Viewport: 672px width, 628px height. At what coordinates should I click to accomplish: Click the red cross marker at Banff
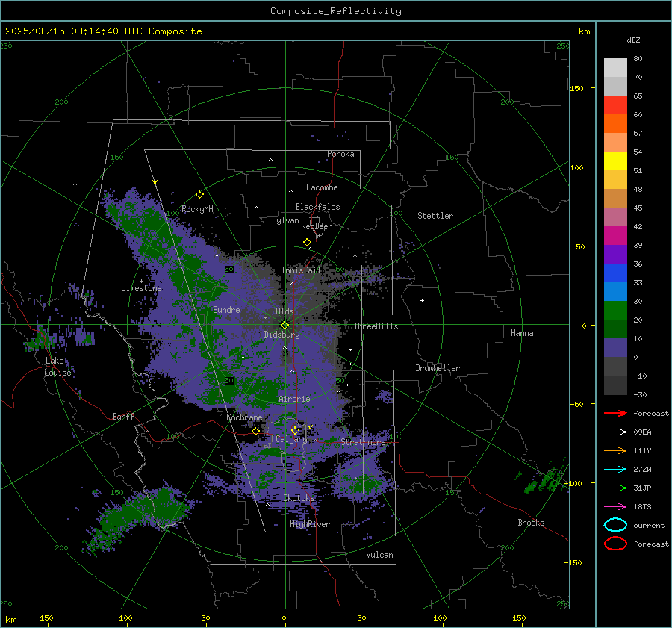click(x=107, y=417)
